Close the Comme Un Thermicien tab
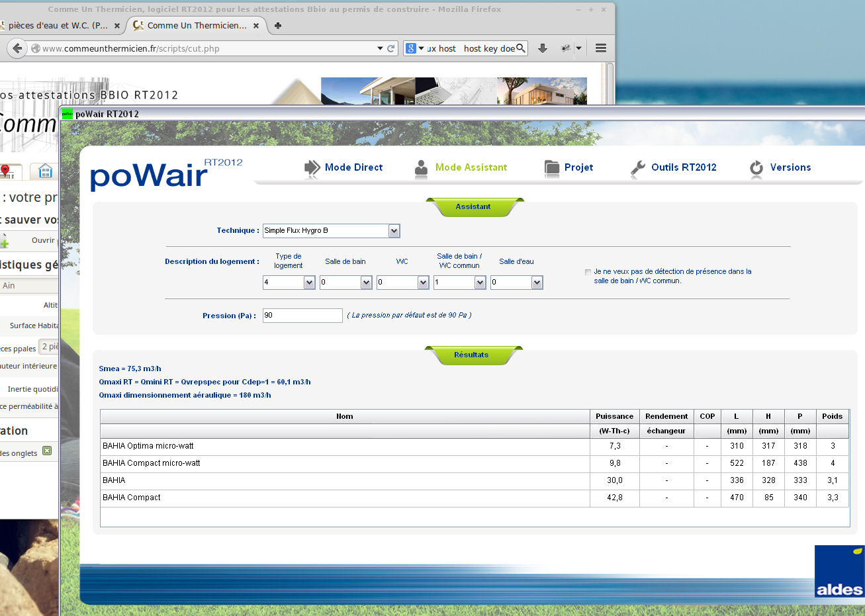This screenshot has height=616, width=865. pyautogui.click(x=256, y=26)
